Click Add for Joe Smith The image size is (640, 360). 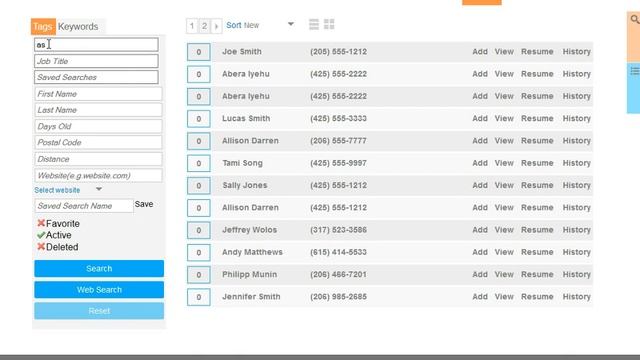coord(480,52)
